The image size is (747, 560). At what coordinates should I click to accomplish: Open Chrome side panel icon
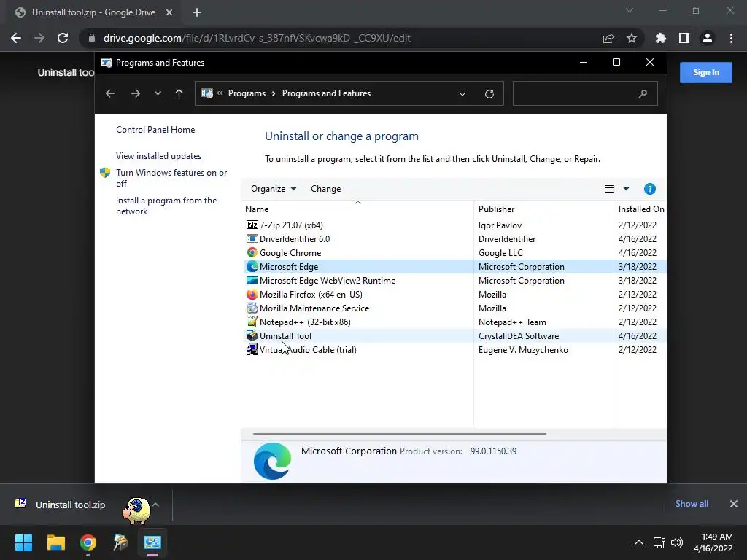[x=684, y=38]
